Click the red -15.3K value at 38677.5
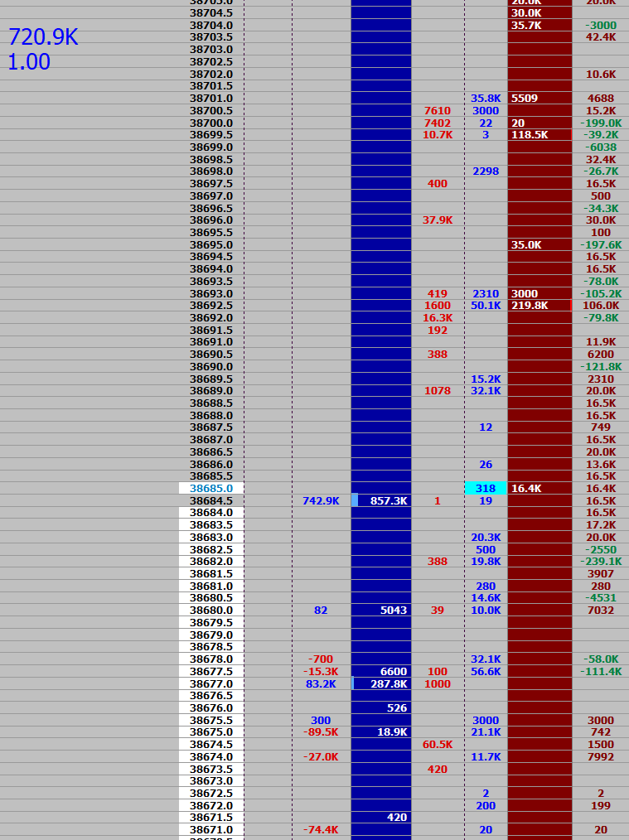The height and width of the screenshot is (840, 629). tap(321, 671)
